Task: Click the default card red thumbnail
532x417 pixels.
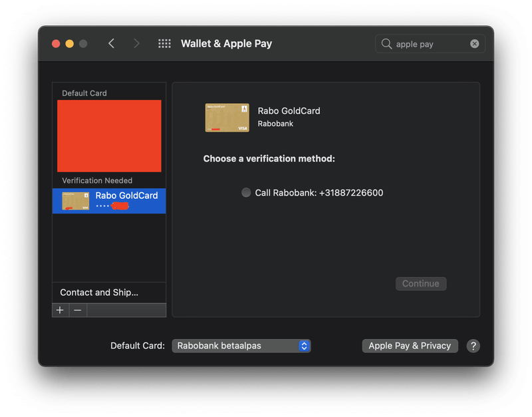Action: coord(109,136)
